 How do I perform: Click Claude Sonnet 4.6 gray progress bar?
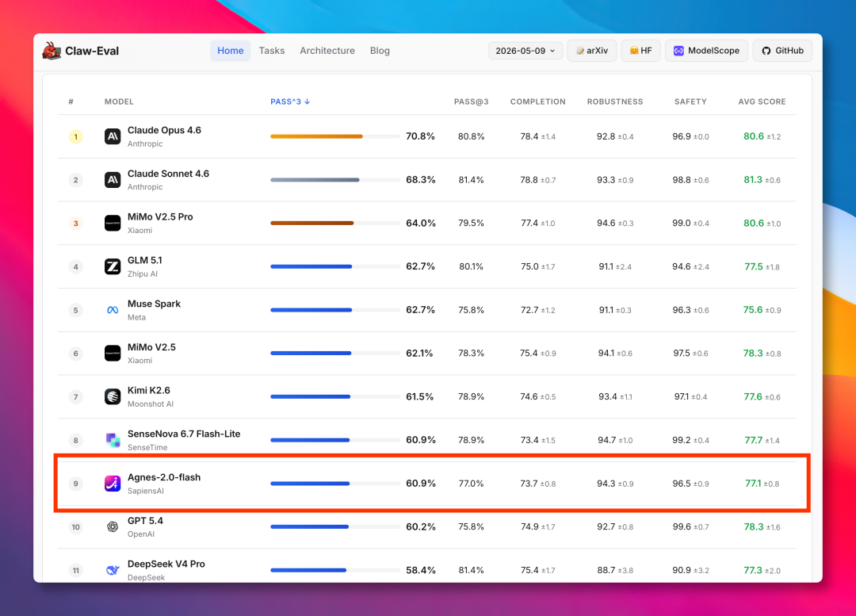coord(315,180)
